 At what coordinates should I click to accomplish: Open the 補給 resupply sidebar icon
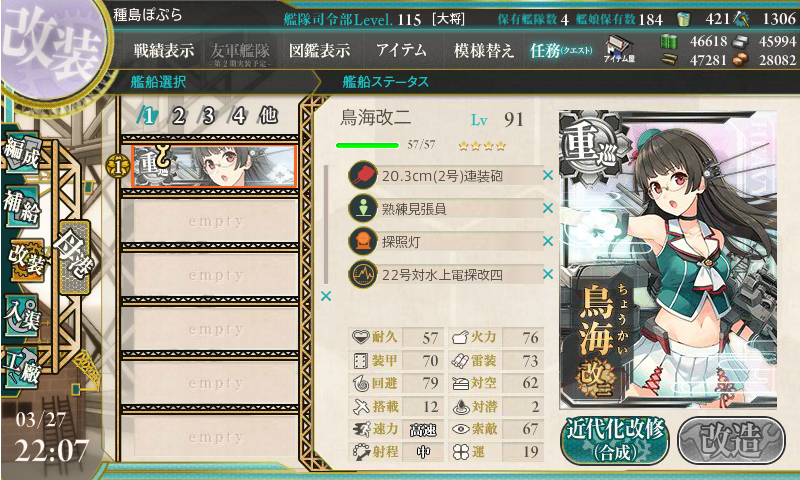point(21,206)
